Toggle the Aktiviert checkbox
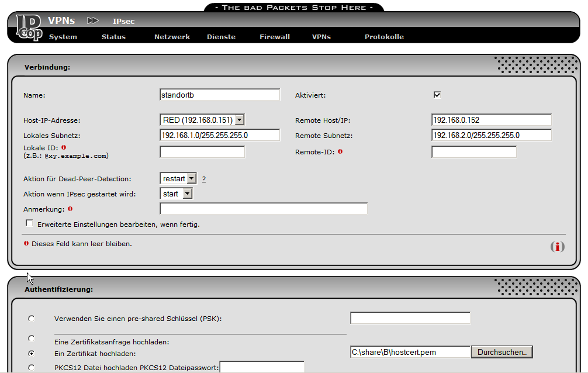Screen dimensions: 588x373 437,95
